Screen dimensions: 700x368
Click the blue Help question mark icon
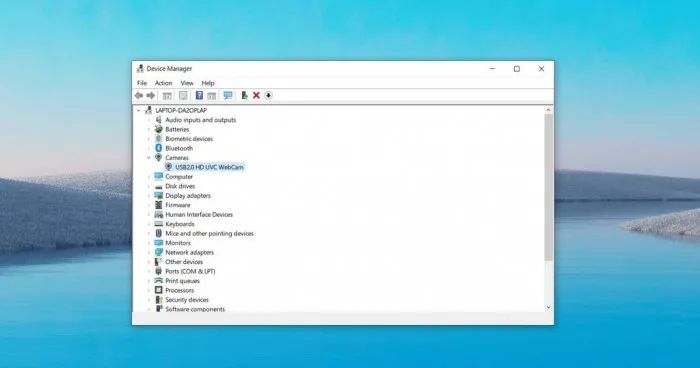(199, 96)
